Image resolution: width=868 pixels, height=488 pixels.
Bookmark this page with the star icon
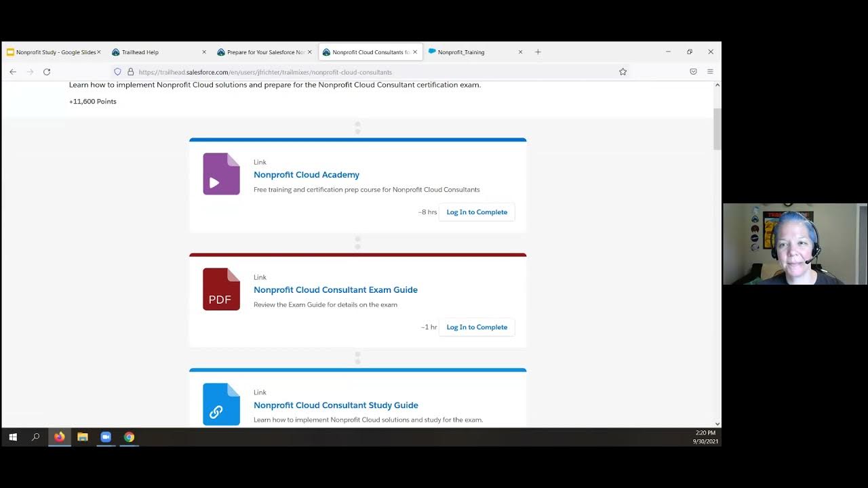coord(623,72)
